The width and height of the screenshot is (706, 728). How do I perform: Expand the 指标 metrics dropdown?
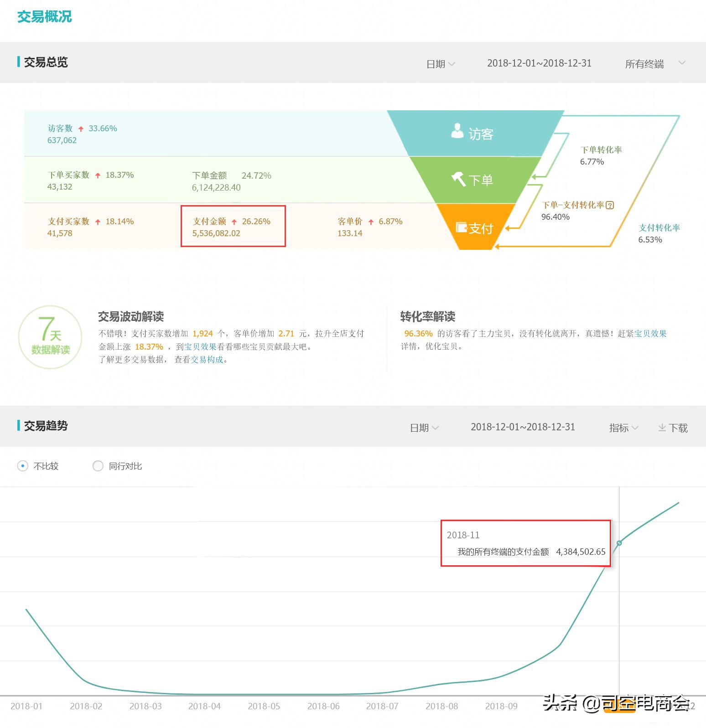coord(623,428)
